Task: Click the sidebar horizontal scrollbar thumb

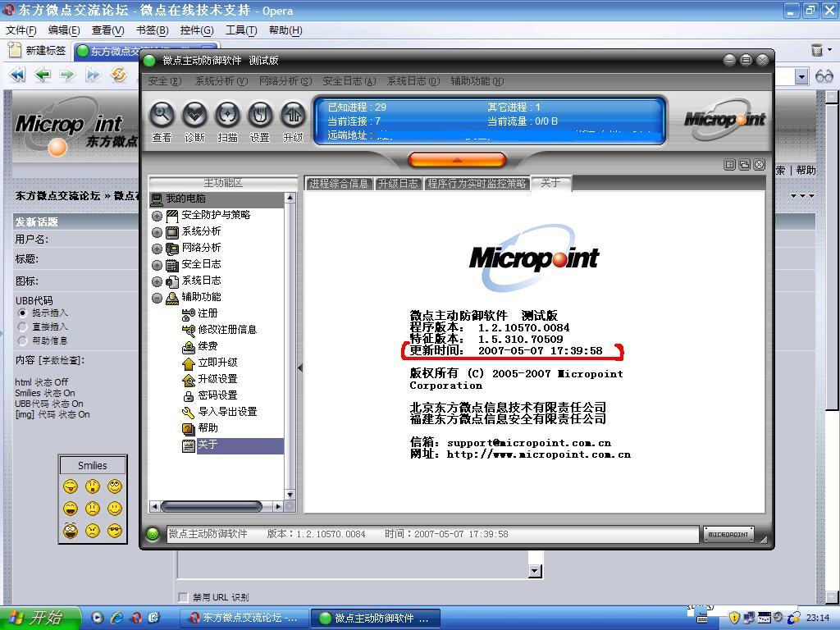Action: (211, 506)
